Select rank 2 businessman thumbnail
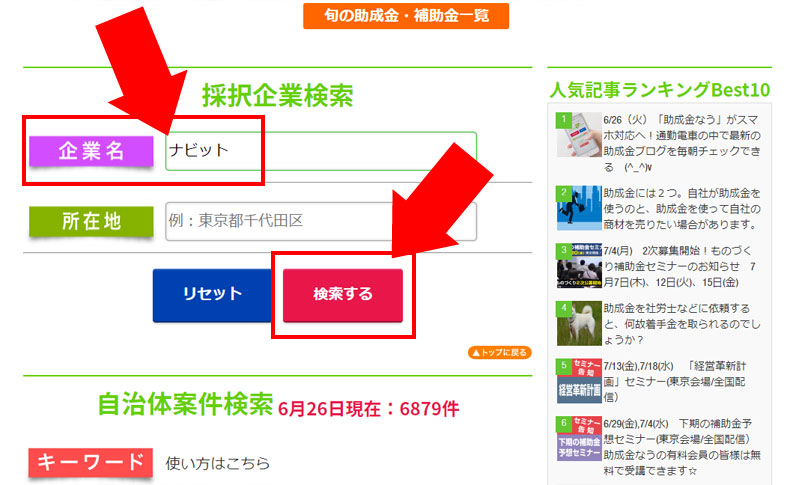 tap(578, 208)
